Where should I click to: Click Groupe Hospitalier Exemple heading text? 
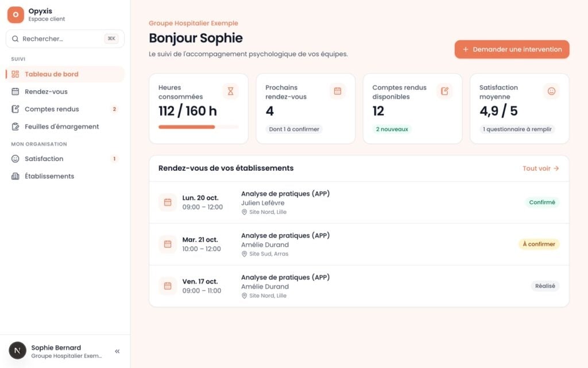194,23
